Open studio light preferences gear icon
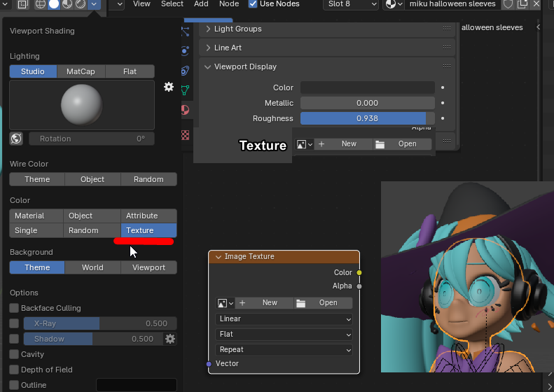Image resolution: width=554 pixels, height=392 pixels. point(169,87)
